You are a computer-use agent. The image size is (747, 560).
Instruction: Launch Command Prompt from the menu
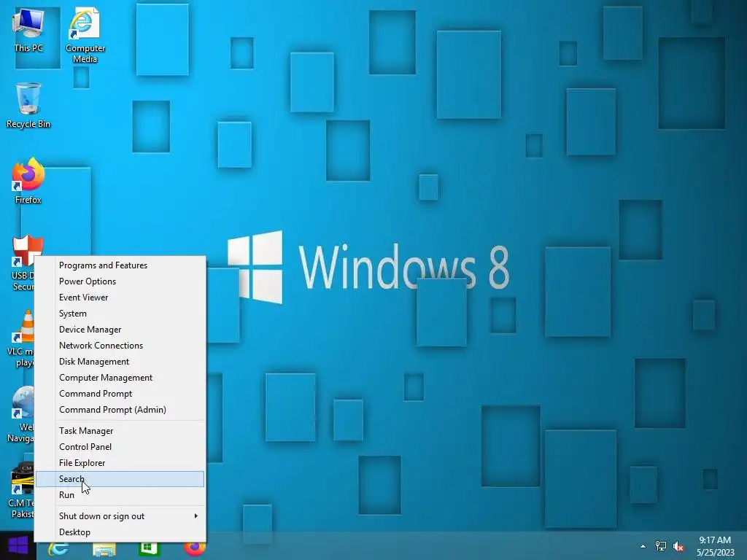point(120,394)
